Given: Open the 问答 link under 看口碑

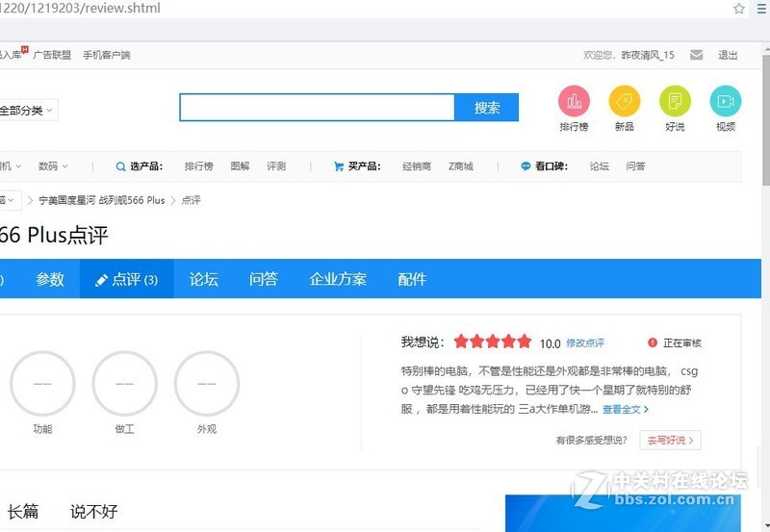Looking at the screenshot, I should coord(635,166).
